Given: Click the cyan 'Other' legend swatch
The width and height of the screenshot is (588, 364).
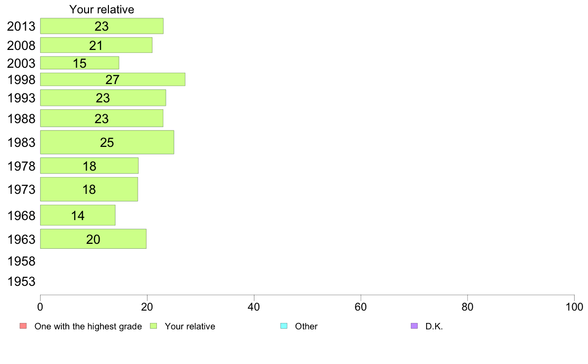Looking at the screenshot, I should point(284,326).
